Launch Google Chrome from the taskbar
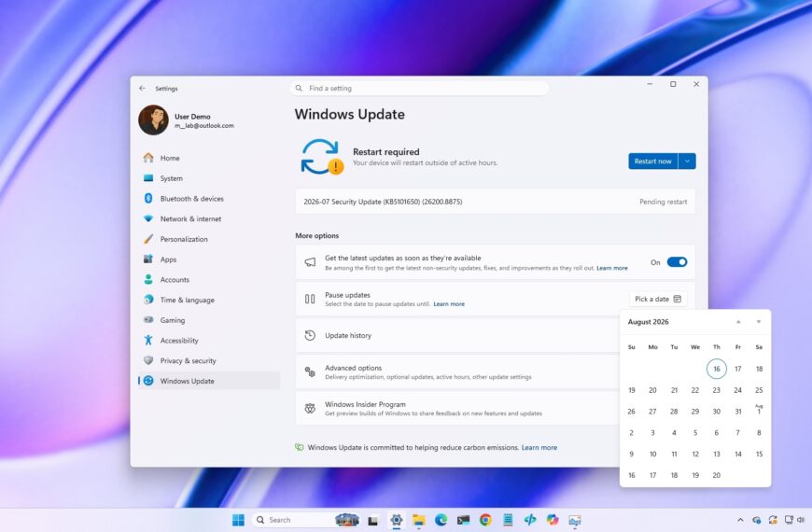 (x=485, y=520)
